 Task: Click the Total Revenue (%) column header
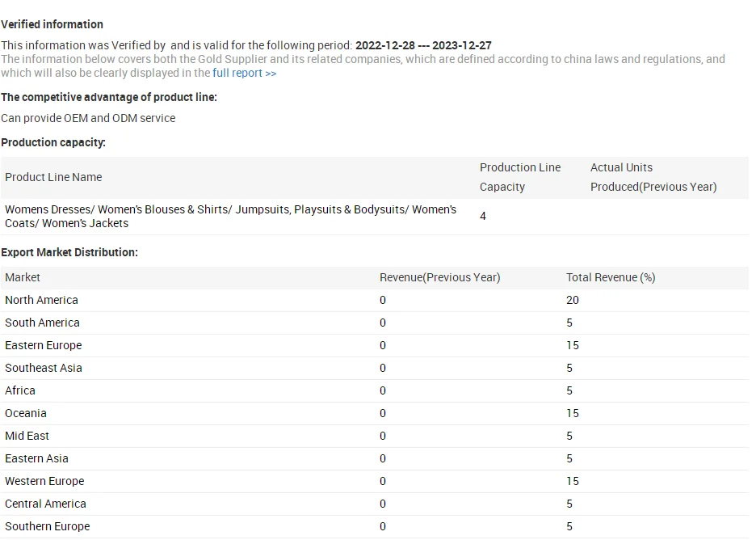click(x=610, y=277)
